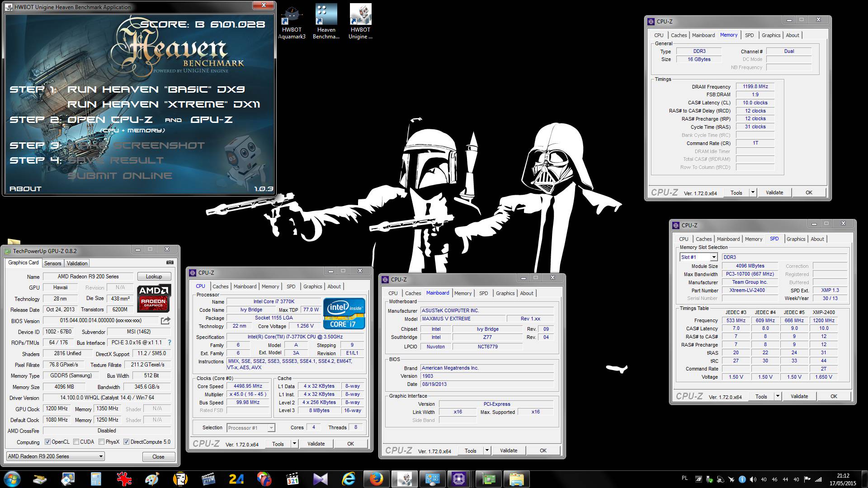This screenshot has width=868, height=488.
Task: Toggle the PhysX checkbox in GPU-Z
Action: 101,442
